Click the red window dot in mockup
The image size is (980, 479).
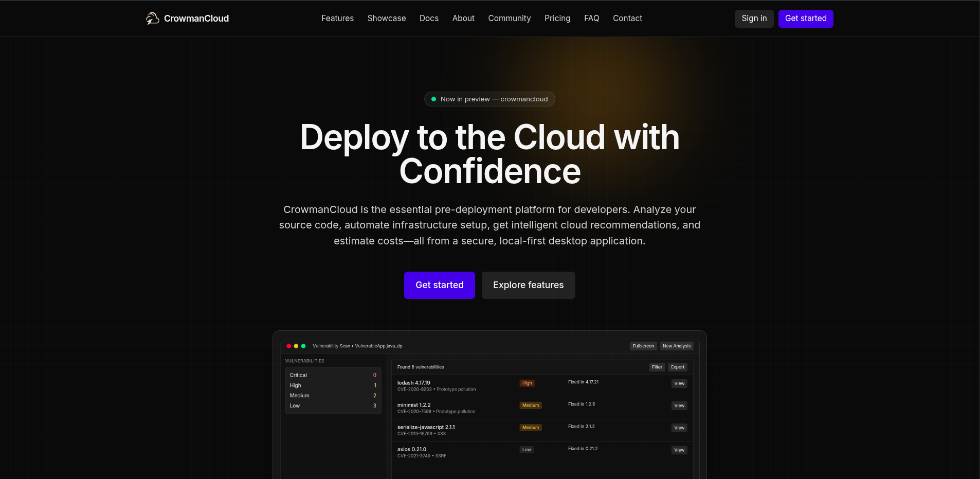coord(288,346)
